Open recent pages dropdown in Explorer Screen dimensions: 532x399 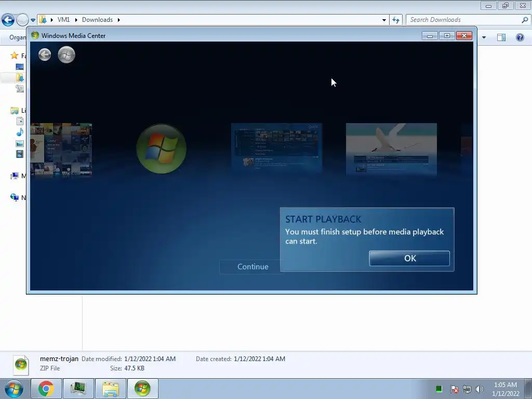33,20
